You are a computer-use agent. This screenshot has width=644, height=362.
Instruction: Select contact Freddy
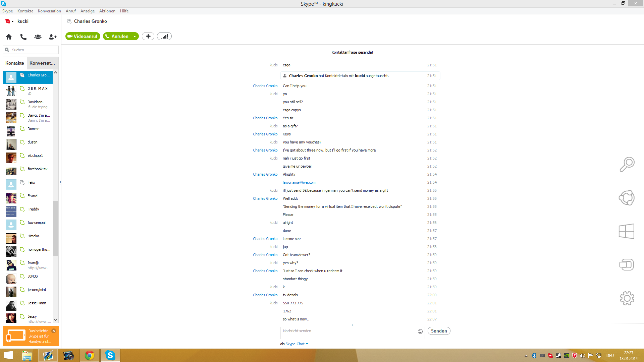coord(28,212)
